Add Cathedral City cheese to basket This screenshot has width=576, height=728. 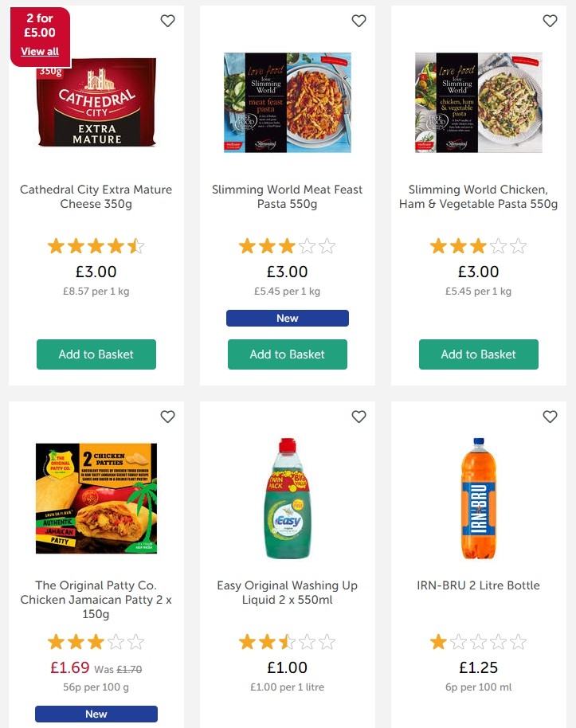pyautogui.click(x=96, y=354)
